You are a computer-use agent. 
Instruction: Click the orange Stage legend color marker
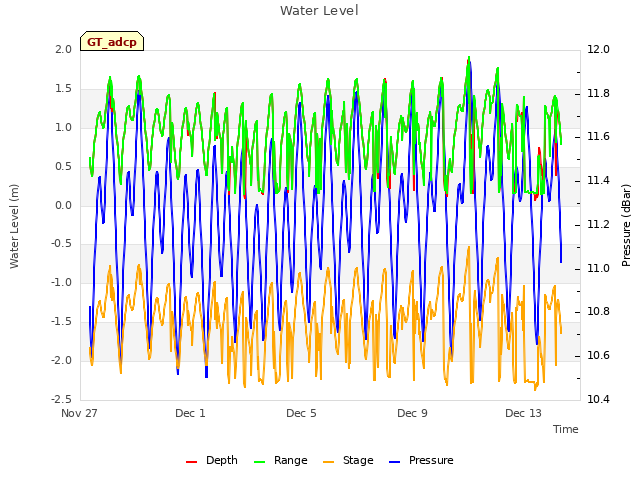click(329, 462)
